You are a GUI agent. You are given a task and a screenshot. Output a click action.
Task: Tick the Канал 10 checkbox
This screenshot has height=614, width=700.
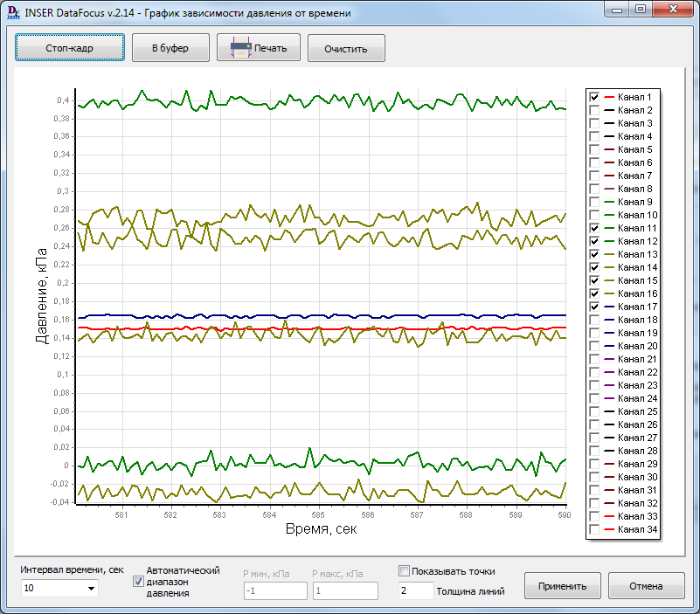click(594, 215)
